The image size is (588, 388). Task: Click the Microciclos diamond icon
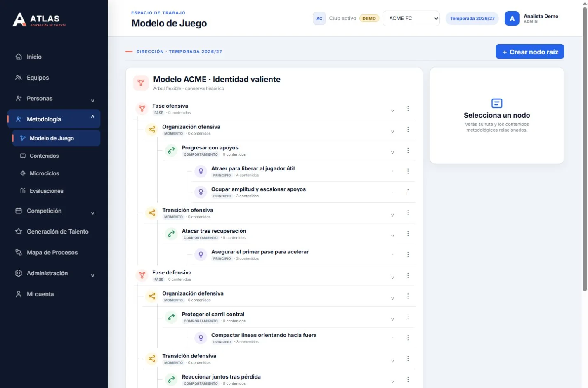point(23,173)
